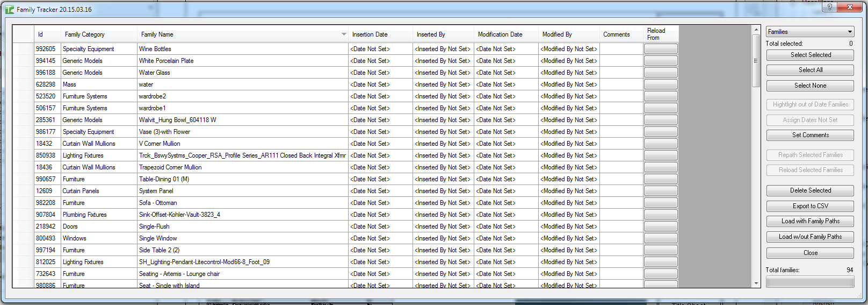Sort by the Insertion Date column header
The height and width of the screenshot is (305, 868).
(x=370, y=34)
